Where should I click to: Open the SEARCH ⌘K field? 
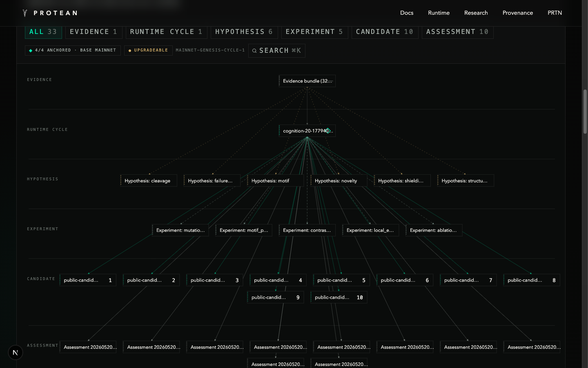[277, 51]
